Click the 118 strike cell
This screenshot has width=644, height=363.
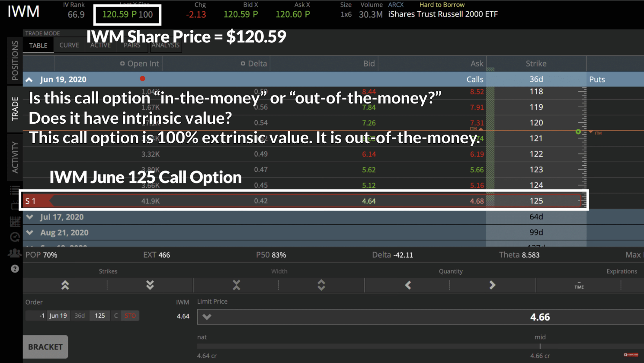pyautogui.click(x=536, y=91)
